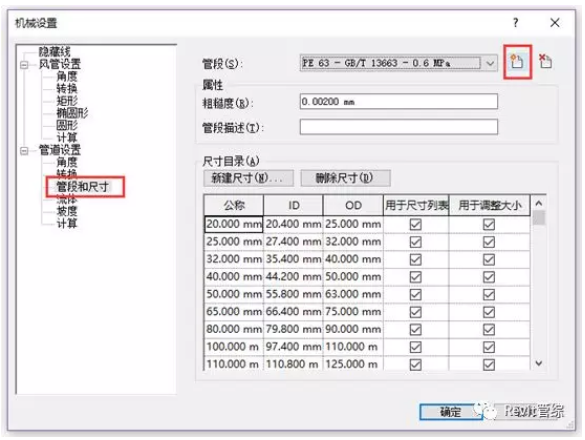Collapse the 管道设置 tree node

(x=24, y=151)
